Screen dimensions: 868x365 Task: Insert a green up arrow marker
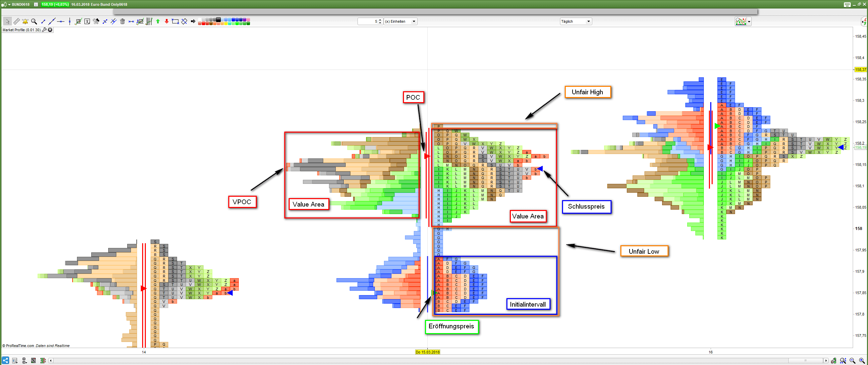158,21
